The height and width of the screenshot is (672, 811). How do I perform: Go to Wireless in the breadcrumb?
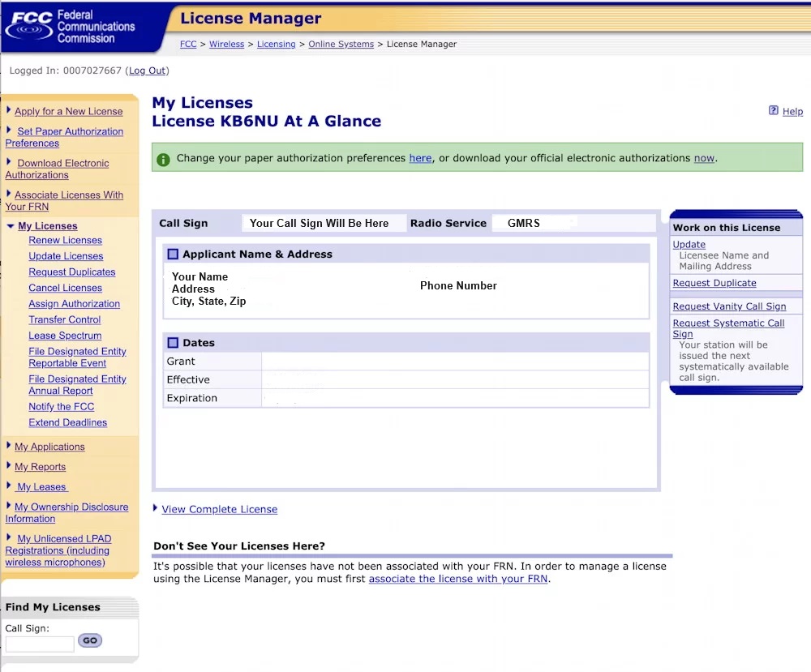tap(226, 44)
